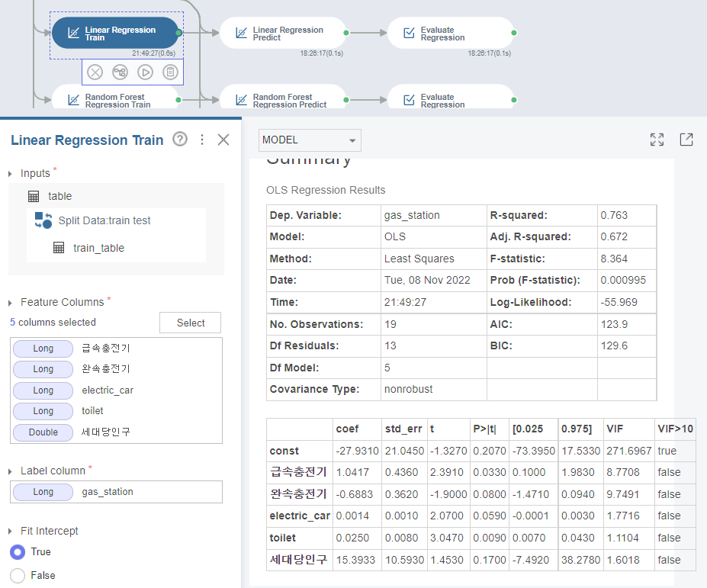Select the Random Forest Regression Train node
The height and width of the screenshot is (588, 707).
pyautogui.click(x=115, y=98)
